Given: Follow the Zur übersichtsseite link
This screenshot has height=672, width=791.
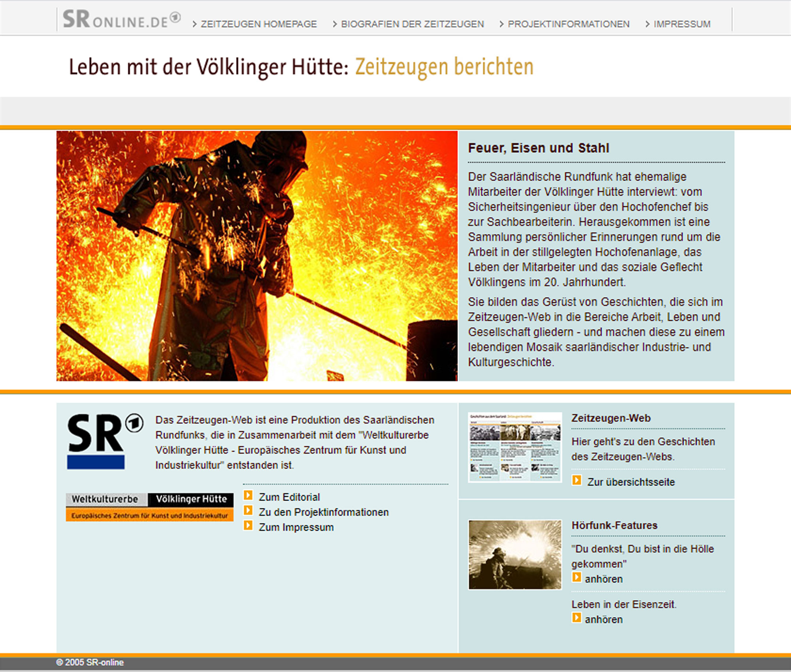Looking at the screenshot, I should point(631,482).
